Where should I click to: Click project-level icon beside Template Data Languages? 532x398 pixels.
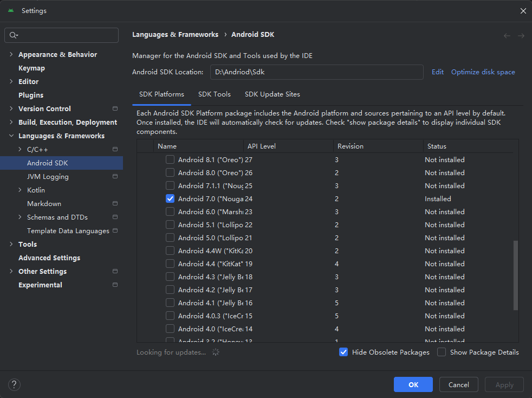point(115,230)
